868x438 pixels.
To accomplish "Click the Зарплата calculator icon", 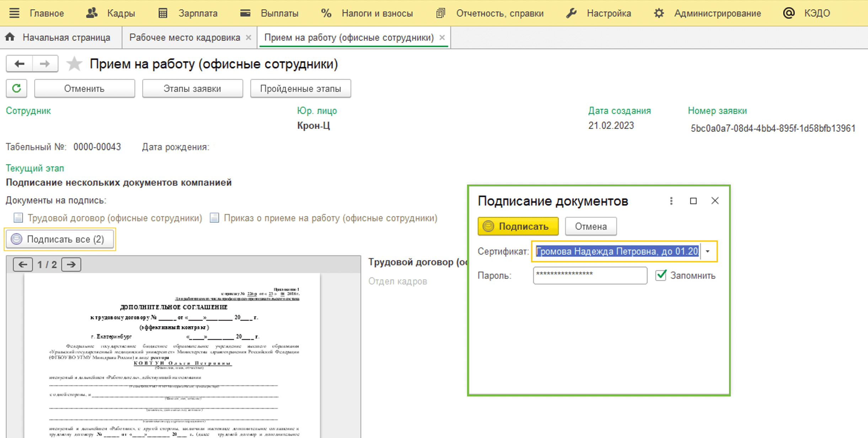I will click(163, 13).
